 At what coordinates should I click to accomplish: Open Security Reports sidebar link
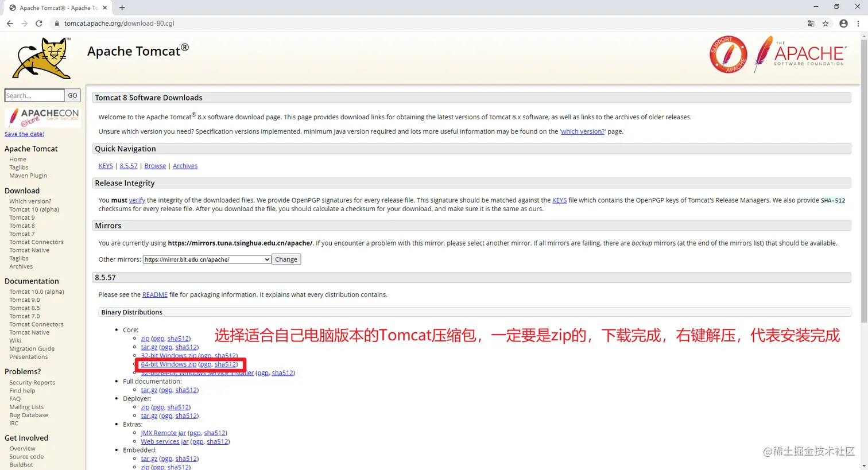point(32,383)
